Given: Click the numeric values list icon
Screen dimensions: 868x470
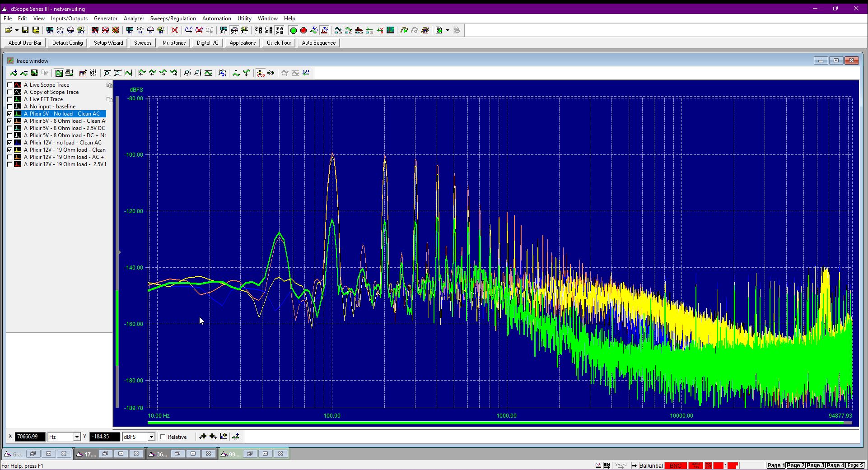Looking at the screenshot, I should [x=93, y=73].
